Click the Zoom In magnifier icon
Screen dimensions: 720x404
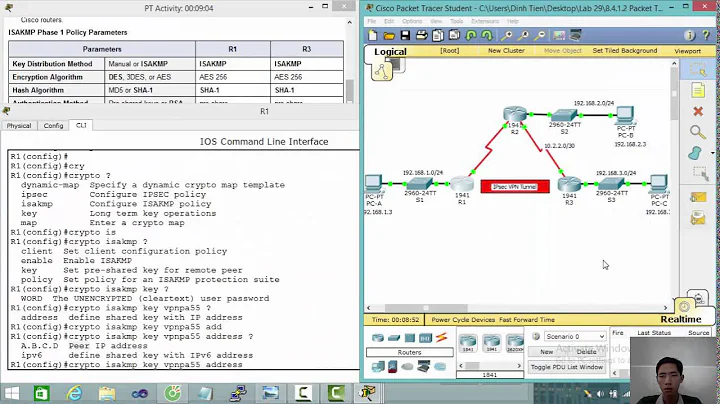point(507,35)
